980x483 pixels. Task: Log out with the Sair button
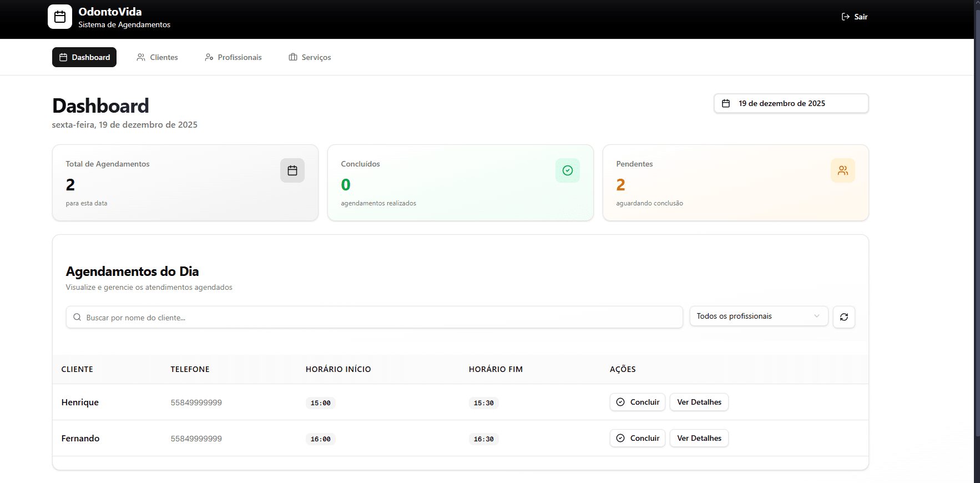(x=855, y=17)
